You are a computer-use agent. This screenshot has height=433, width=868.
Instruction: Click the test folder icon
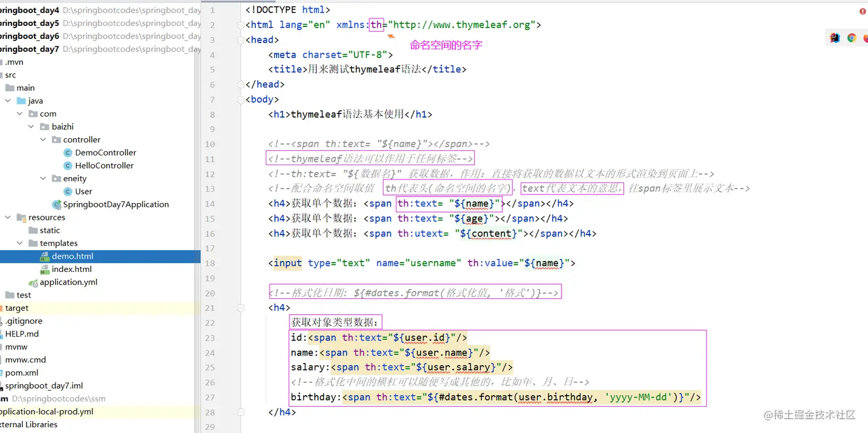10,295
